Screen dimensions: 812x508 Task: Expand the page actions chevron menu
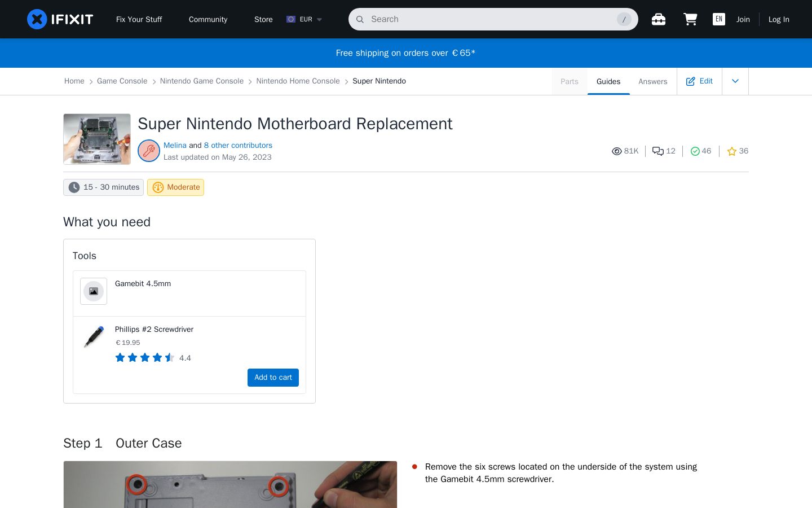tap(735, 81)
